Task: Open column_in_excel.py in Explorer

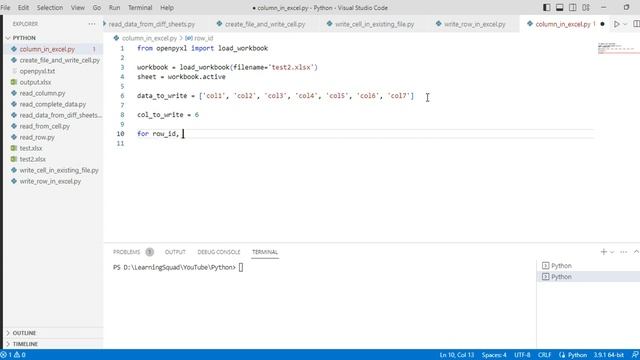Action: click(47, 49)
